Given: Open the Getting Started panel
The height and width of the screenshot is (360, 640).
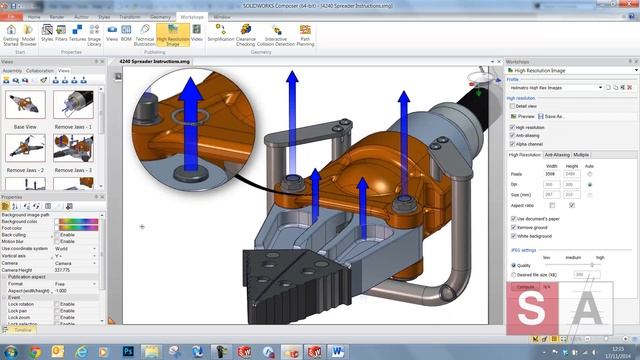Looking at the screenshot, I should click(x=11, y=35).
